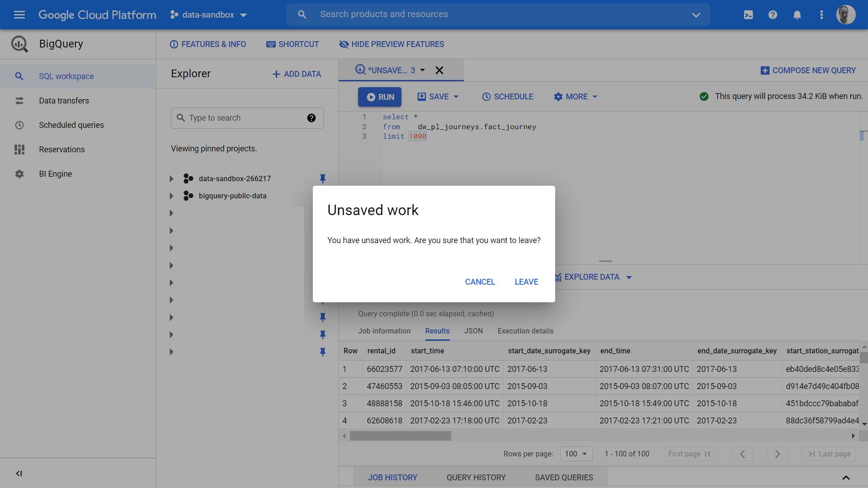Open the Shortcut keyboard list

292,44
